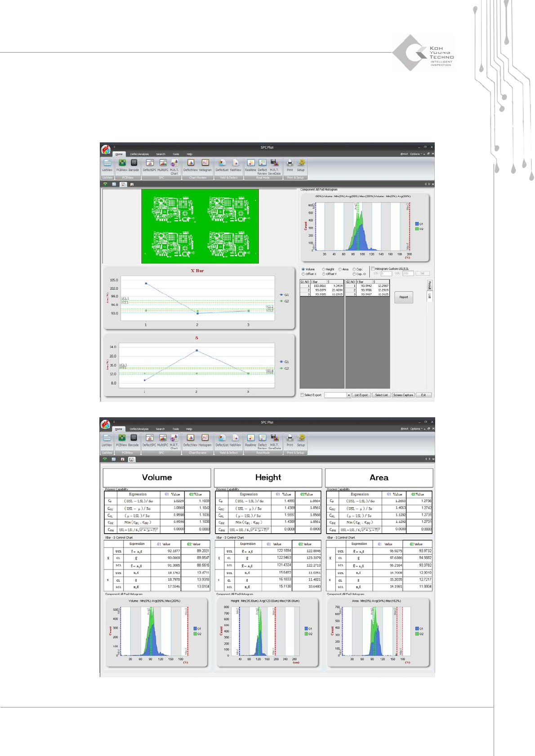The height and width of the screenshot is (756, 535).
Task: Open ListView in the upper SPC Plus window
Action: (x=107, y=165)
